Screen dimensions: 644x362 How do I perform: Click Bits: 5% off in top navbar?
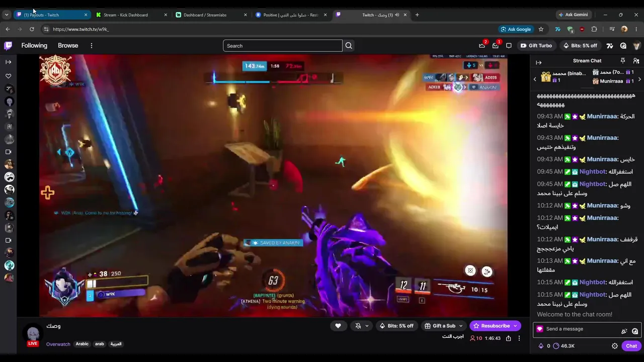point(580,46)
